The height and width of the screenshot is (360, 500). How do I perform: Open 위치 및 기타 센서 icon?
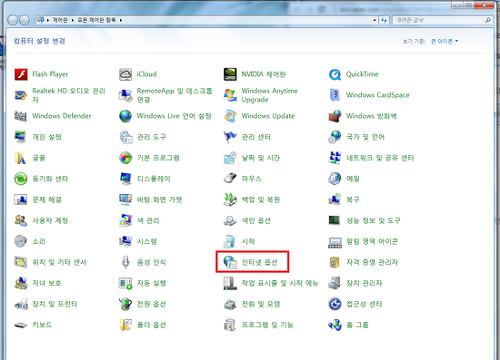pyautogui.click(x=21, y=262)
